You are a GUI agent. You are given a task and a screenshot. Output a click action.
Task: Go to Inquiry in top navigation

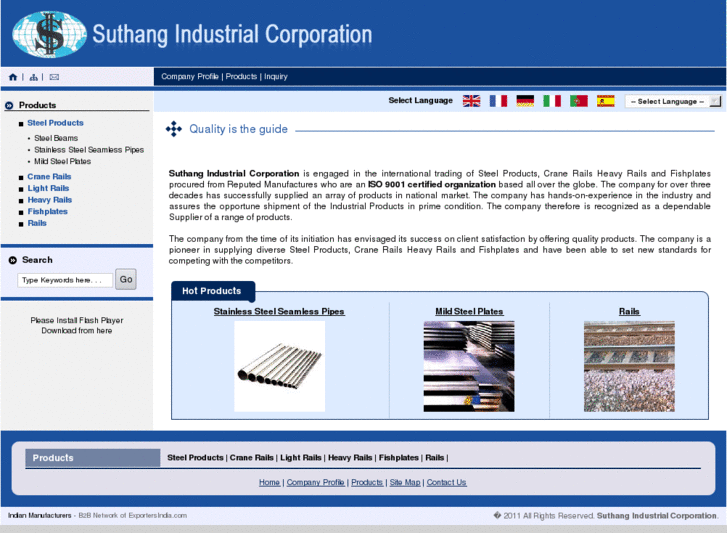pyautogui.click(x=275, y=76)
